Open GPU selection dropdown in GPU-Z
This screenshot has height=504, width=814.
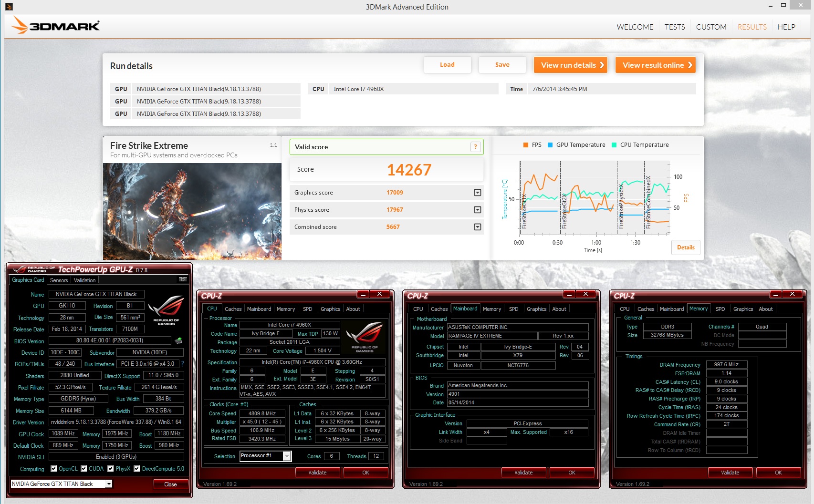pyautogui.click(x=109, y=484)
